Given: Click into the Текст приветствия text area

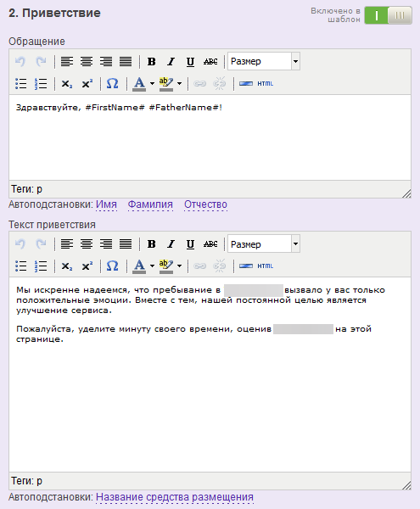Looking at the screenshot, I should click(210, 374).
